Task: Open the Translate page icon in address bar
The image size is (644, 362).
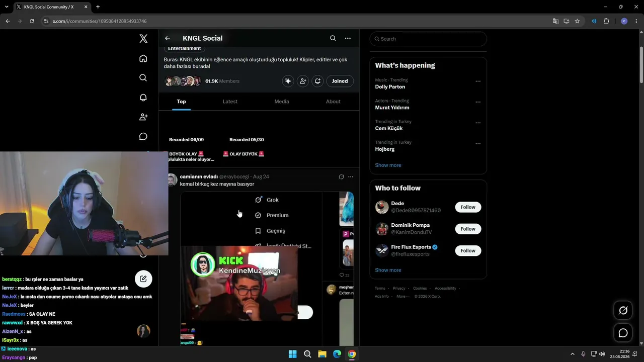Action: pos(555,21)
